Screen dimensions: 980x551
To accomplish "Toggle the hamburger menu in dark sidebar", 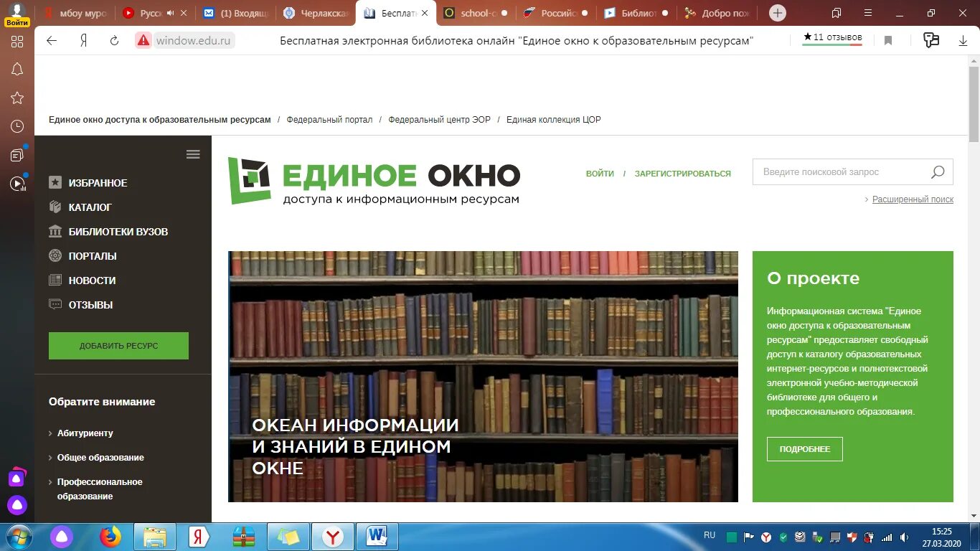I will click(x=193, y=154).
